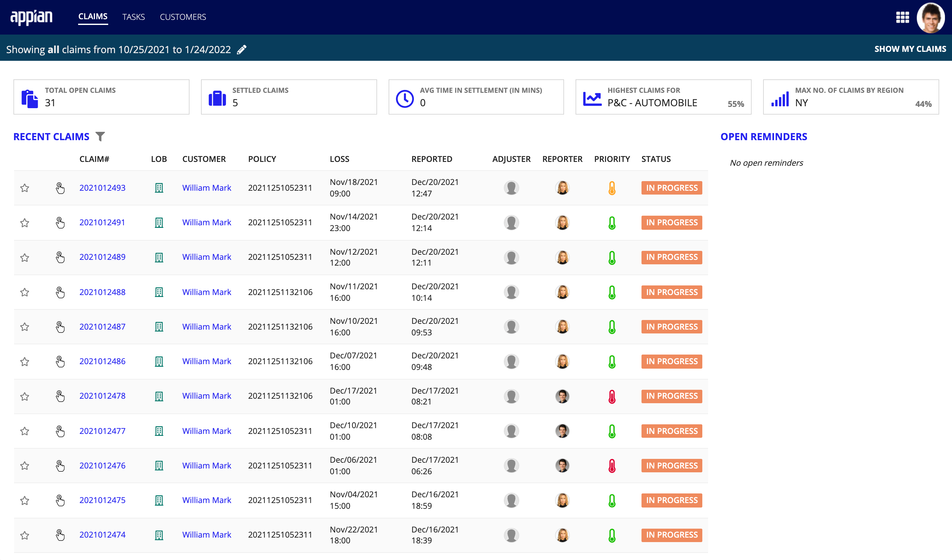Click the reporter avatar on claim 2021012478
The height and width of the screenshot is (560, 952).
[563, 396]
